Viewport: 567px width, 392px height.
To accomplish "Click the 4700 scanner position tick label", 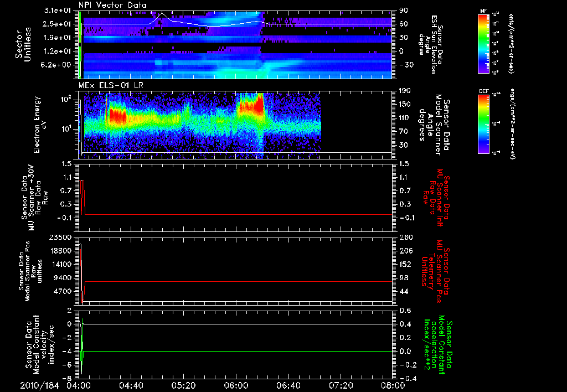I will tap(62, 291).
